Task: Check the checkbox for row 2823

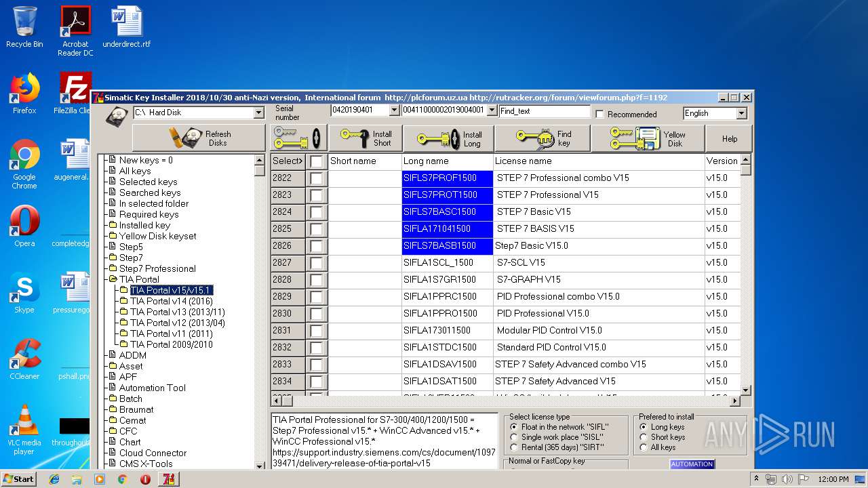Action: pyautogui.click(x=316, y=195)
